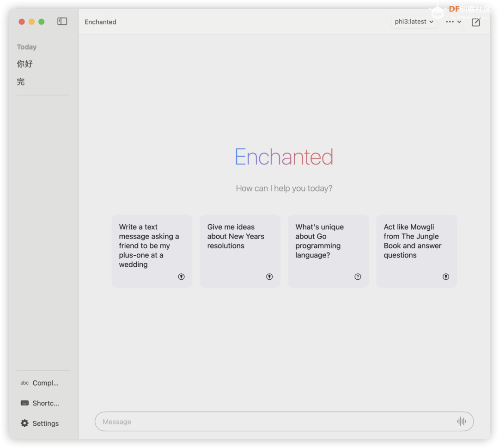This screenshot has height=448, width=499.
Task: Click the keyboard icon beside Shortcuts
Action: [24, 403]
